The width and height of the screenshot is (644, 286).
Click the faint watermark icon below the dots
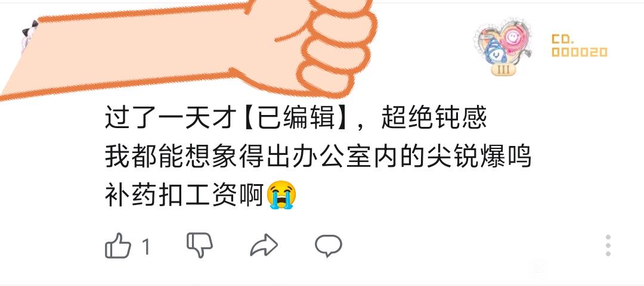(x=540, y=269)
